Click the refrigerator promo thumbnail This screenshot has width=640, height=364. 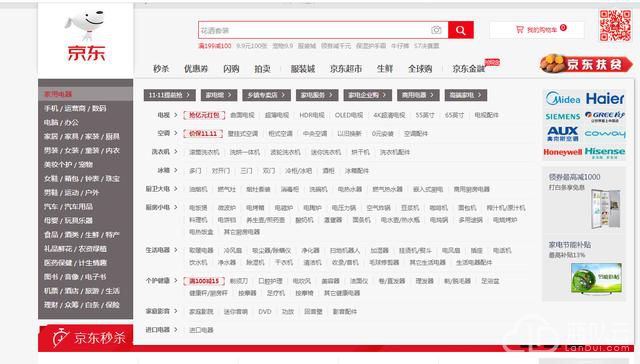pos(606,208)
